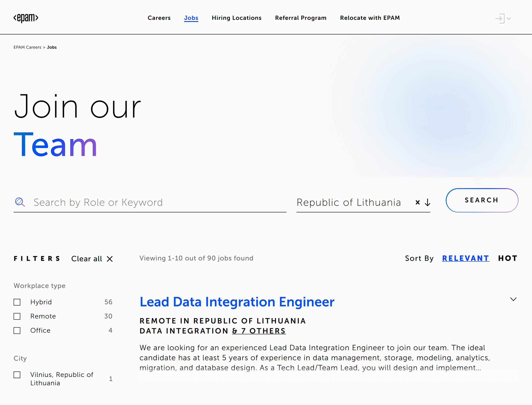The image size is (532, 405).
Task: Enable the Remote workplace checkbox
Action: click(17, 316)
